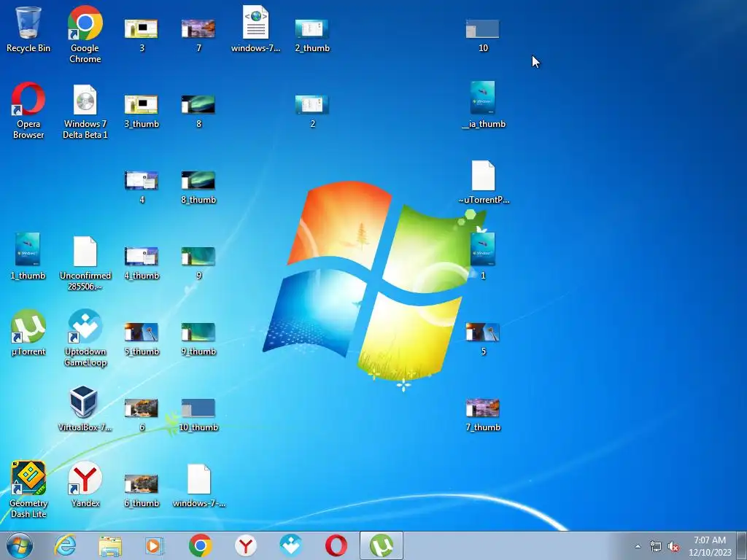
Task: Select the 10_thumb image file
Action: tap(198, 415)
